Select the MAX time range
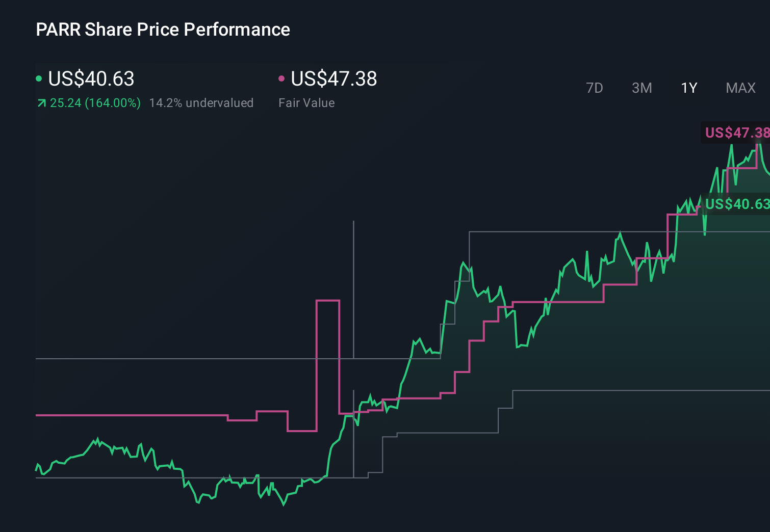This screenshot has width=770, height=532. click(x=740, y=88)
